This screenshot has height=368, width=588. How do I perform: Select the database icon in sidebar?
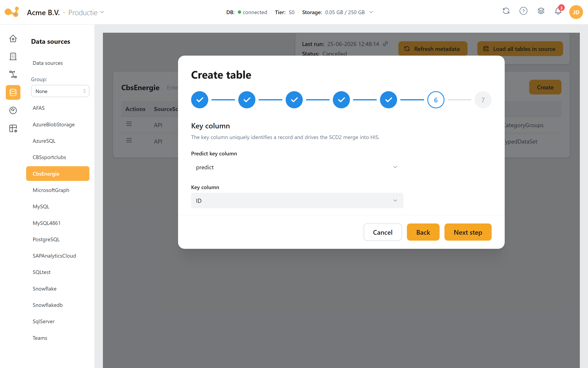coord(13,92)
